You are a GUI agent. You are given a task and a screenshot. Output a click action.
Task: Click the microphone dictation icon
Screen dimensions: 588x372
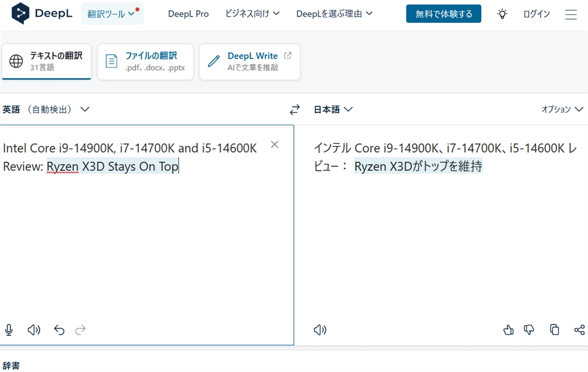(9, 330)
